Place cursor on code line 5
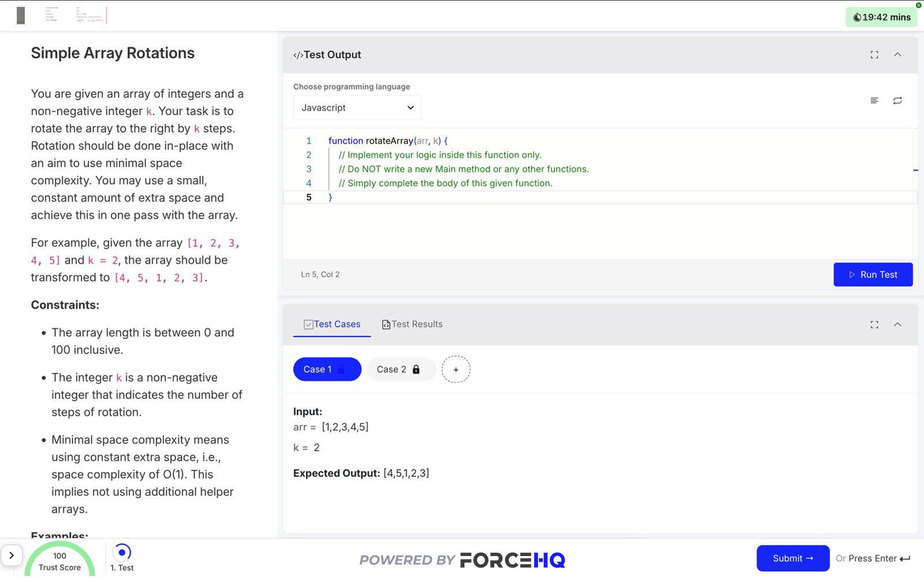 601,197
